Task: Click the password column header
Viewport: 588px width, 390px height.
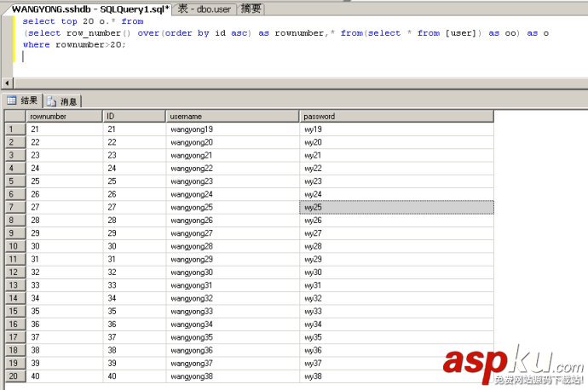Action: [x=396, y=117]
